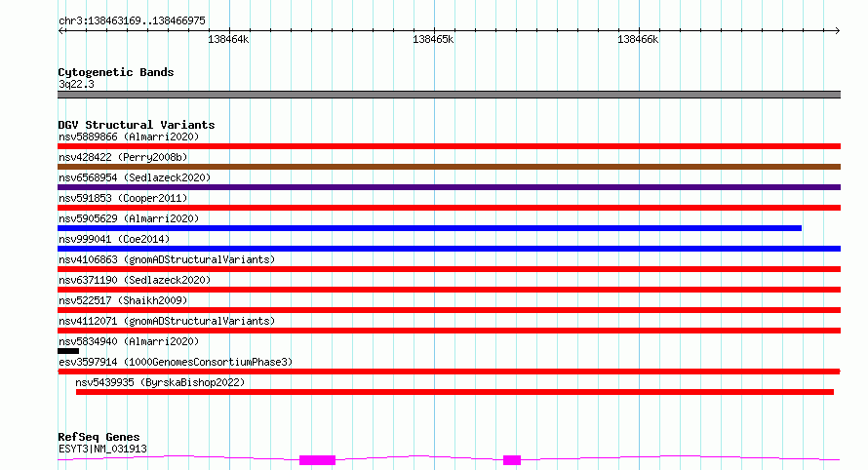Click the nsv4106863 (gnomADStructuralVariants) label
Image resolution: width=868 pixels, height=470 pixels.
coord(167,259)
